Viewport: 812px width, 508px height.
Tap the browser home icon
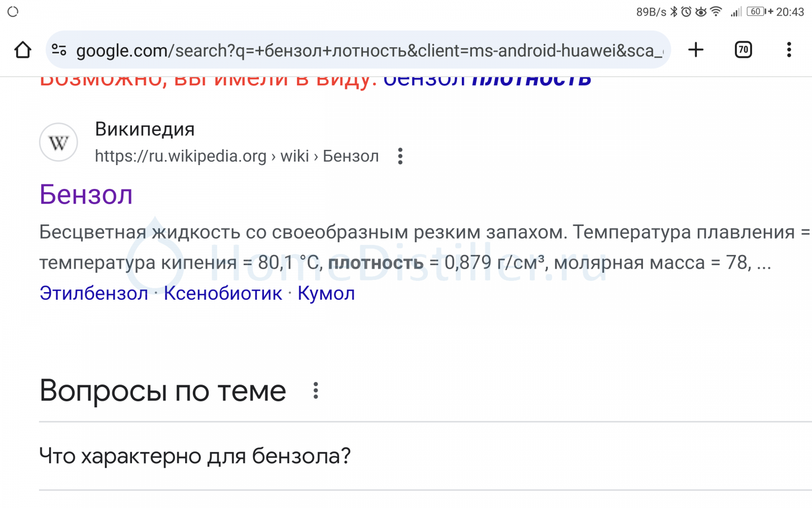(23, 50)
